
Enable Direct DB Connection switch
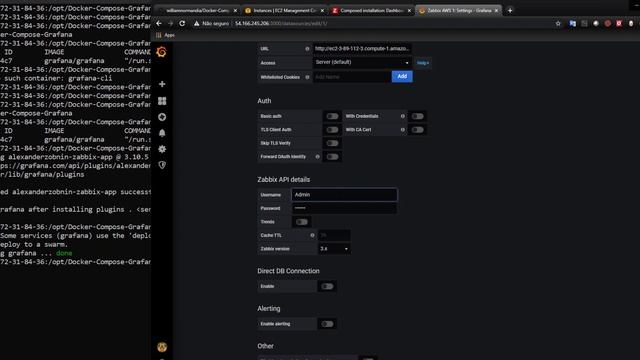[x=327, y=287]
